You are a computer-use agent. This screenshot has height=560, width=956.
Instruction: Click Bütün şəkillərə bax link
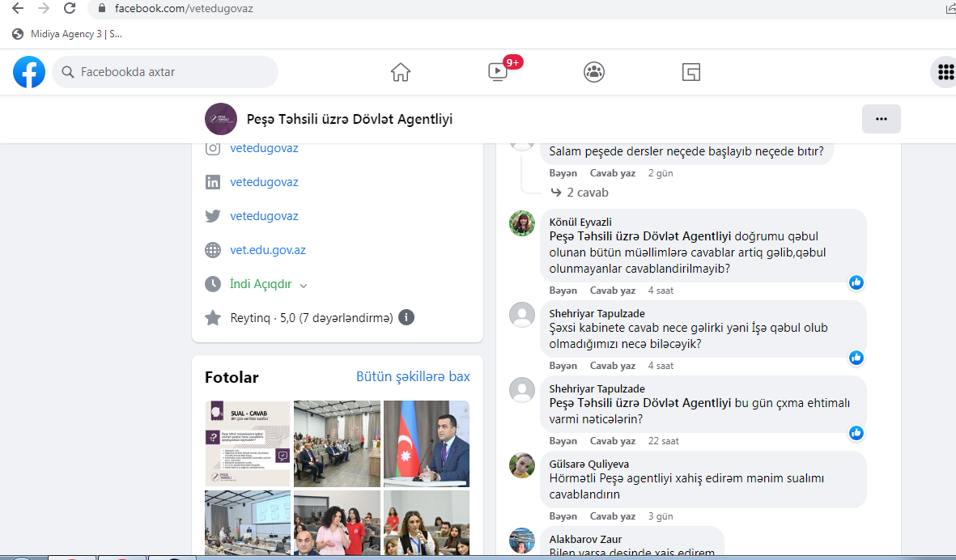413,376
